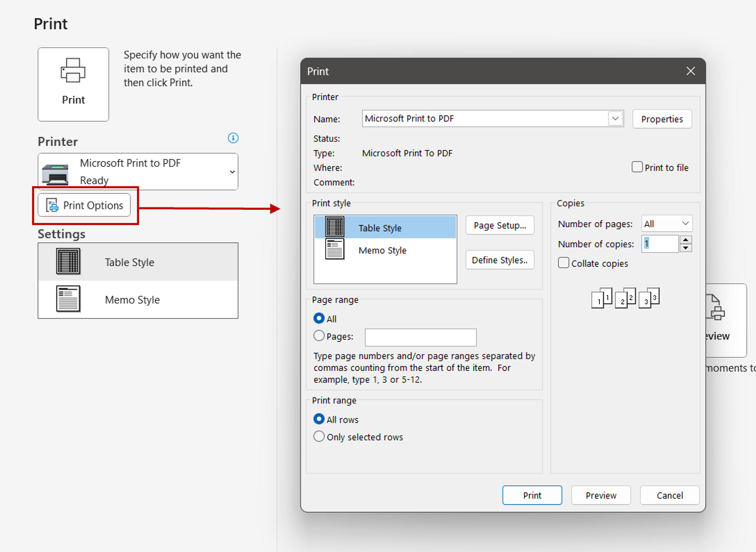Open printer Name dropdown in dialog

coord(615,119)
